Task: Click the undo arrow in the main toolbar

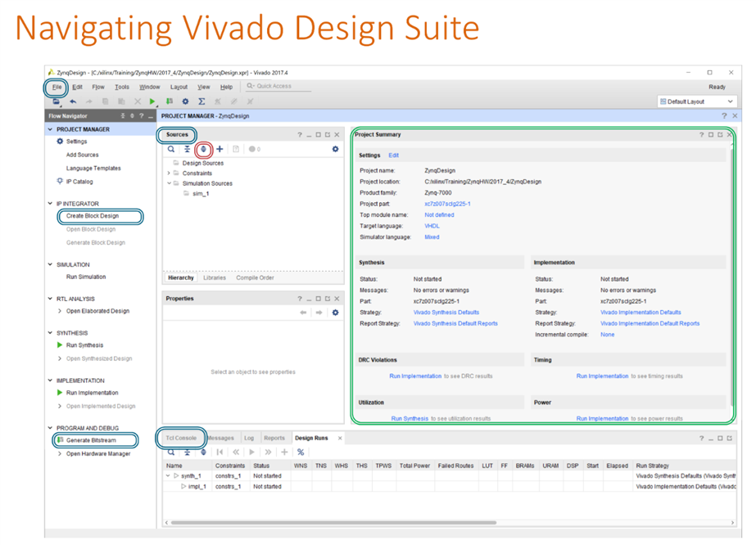Action: point(73,101)
